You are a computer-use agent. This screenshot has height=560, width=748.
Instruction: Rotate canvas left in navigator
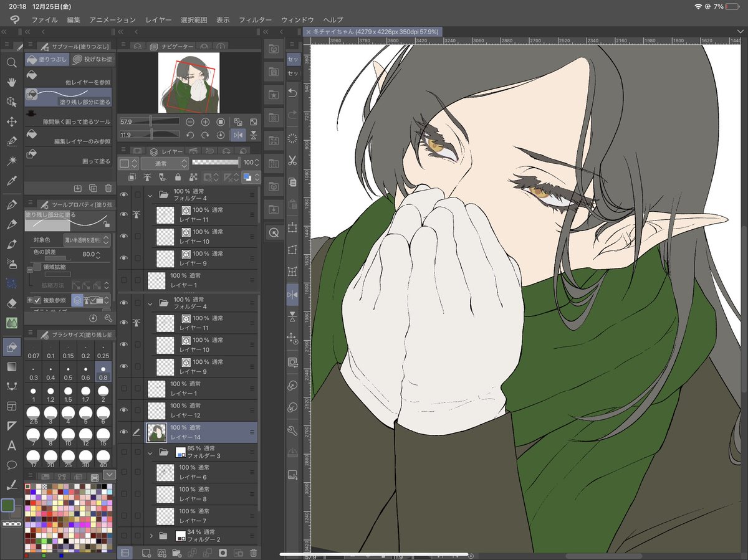tap(190, 135)
